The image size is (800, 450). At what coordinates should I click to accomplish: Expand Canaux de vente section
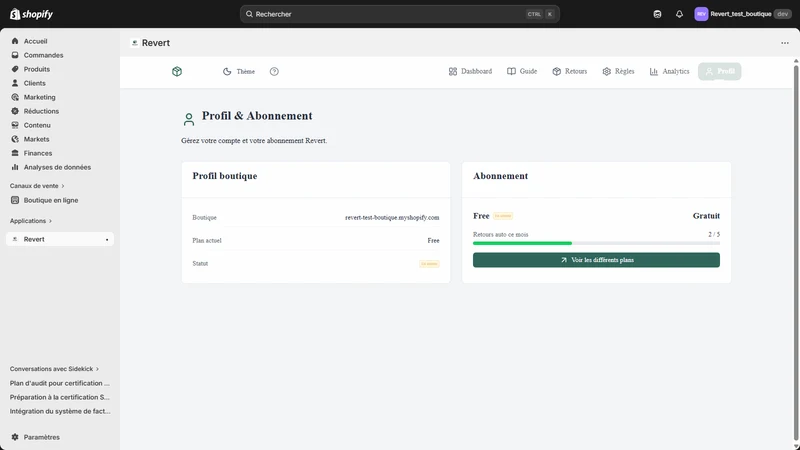tap(37, 186)
